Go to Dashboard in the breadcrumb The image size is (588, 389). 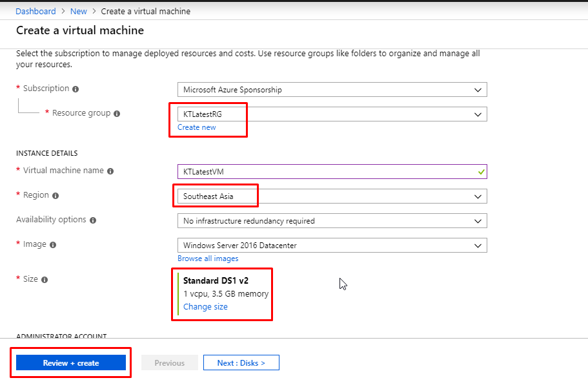point(35,11)
